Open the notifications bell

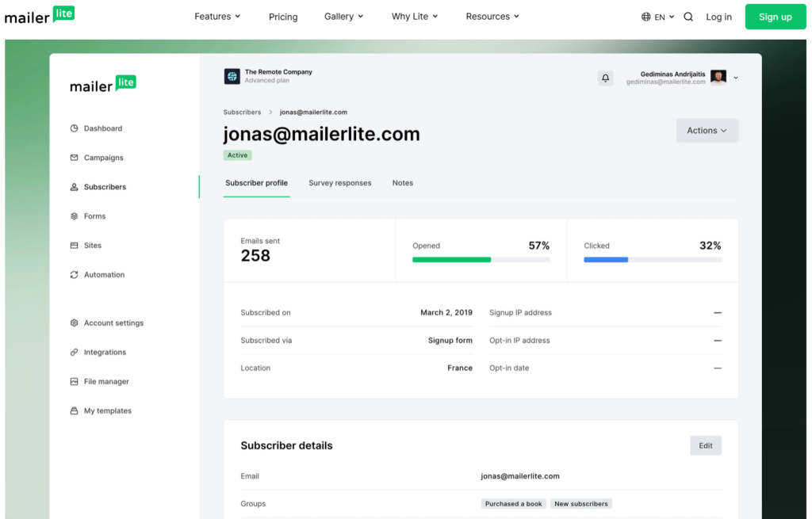605,78
